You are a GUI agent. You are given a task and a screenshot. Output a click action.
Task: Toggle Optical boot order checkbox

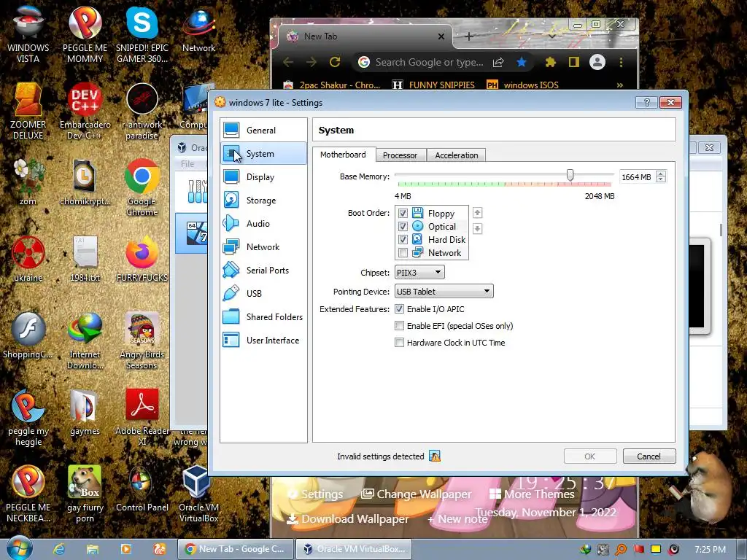(403, 226)
